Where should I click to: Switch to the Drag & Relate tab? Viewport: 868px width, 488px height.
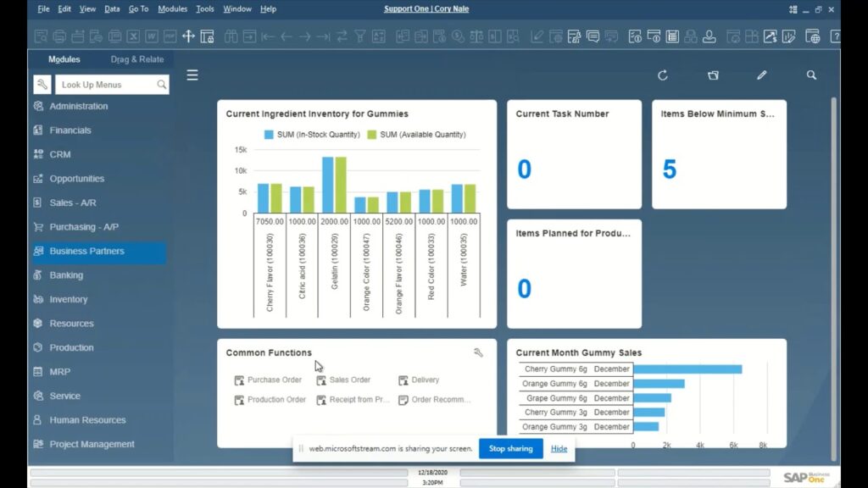[136, 59]
